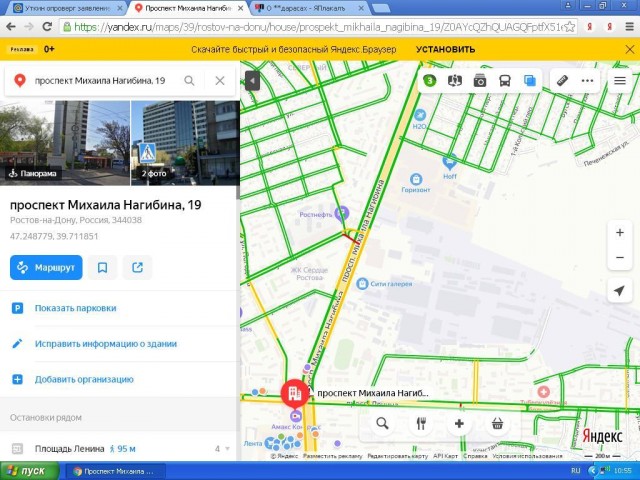This screenshot has width=640, height=480.
Task: Open the Yandex Maps hamburger menu
Action: (x=620, y=81)
